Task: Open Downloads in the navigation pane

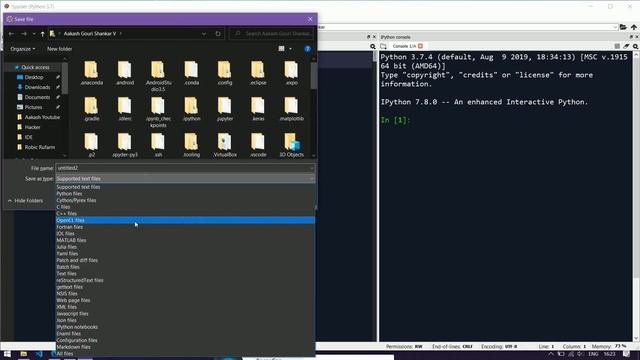Action: point(37,87)
